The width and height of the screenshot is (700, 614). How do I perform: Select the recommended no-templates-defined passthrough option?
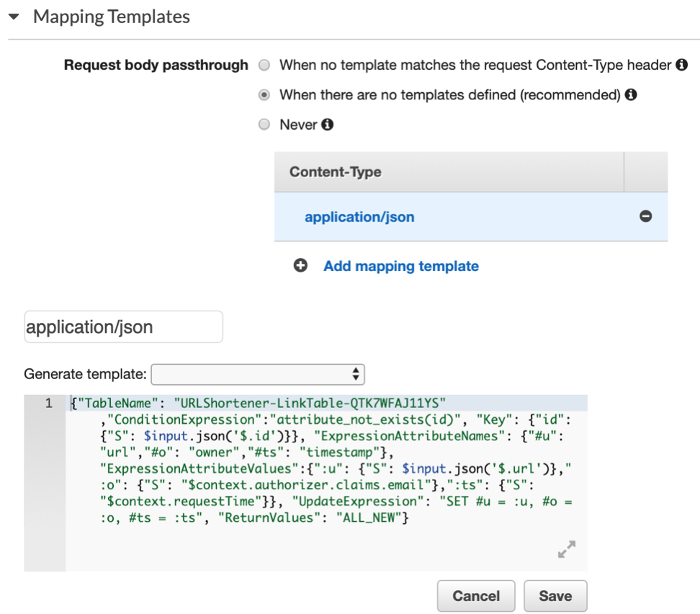(x=264, y=94)
